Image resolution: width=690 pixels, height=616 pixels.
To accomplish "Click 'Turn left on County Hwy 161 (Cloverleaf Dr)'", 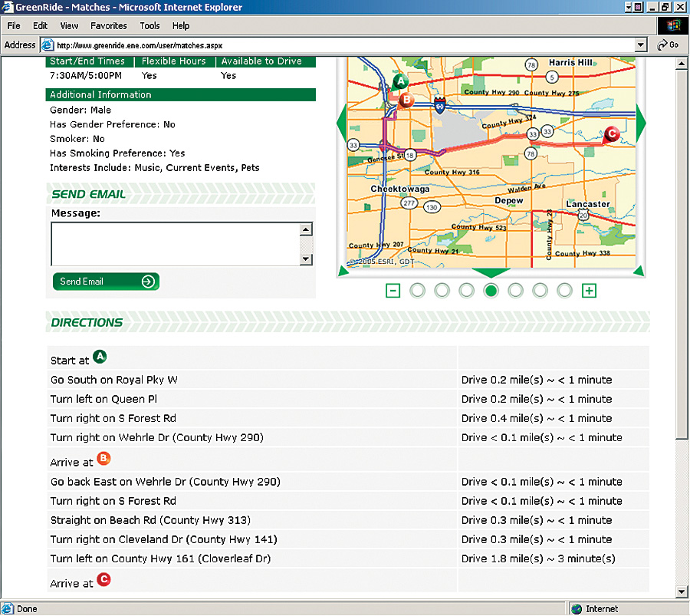I will click(x=160, y=558).
